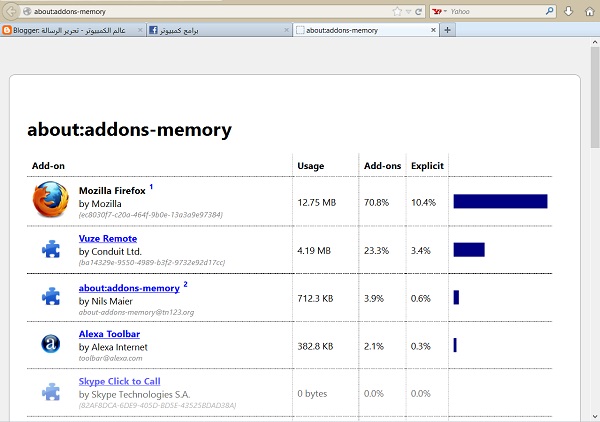Go back with the browser back arrow
Viewport: 600px width, 422px height.
pos(11,11)
